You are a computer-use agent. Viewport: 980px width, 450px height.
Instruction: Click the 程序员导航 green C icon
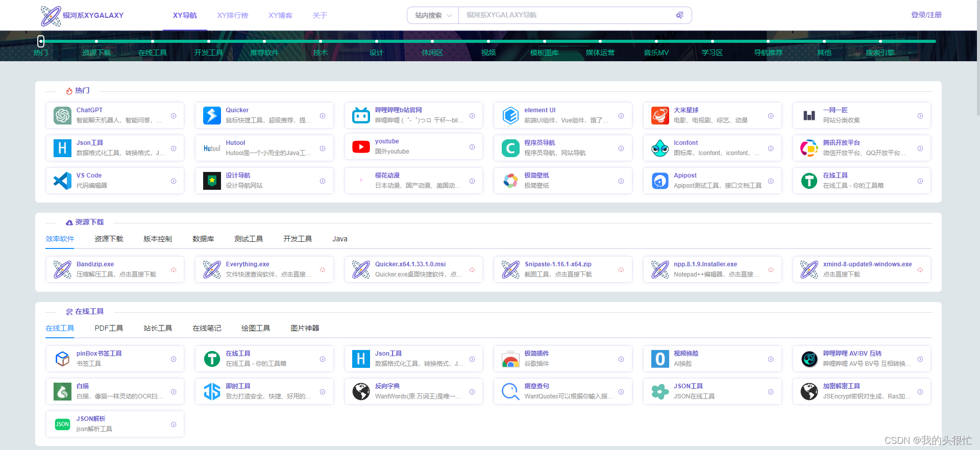(x=510, y=148)
